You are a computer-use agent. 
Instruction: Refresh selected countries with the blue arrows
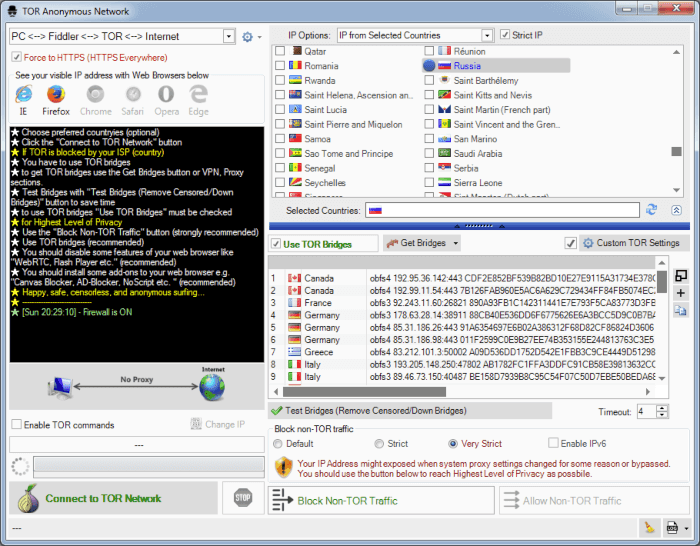click(x=651, y=209)
